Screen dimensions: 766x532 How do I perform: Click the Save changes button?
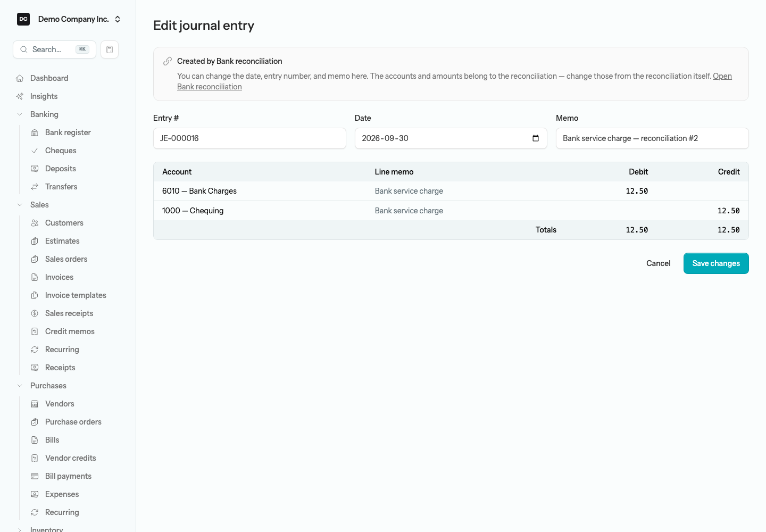[716, 263]
